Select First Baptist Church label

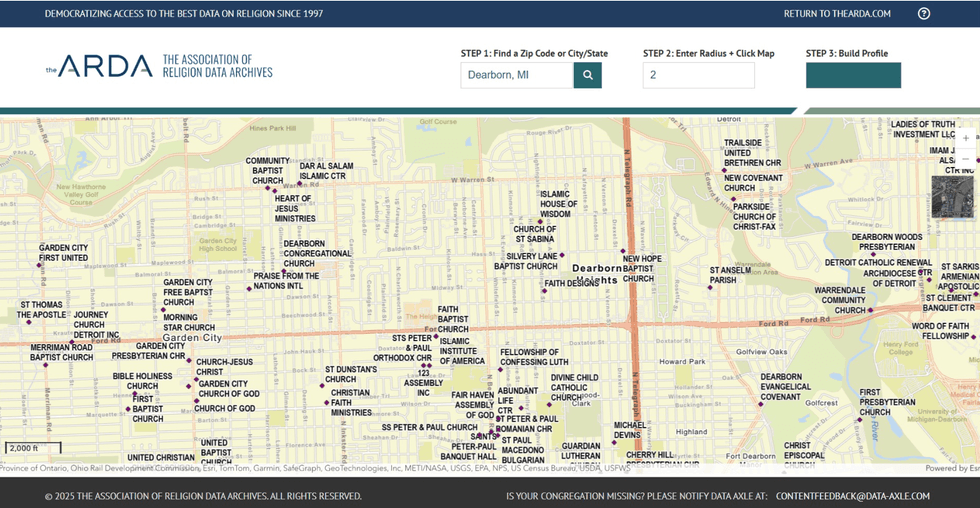pyautogui.click(x=148, y=409)
